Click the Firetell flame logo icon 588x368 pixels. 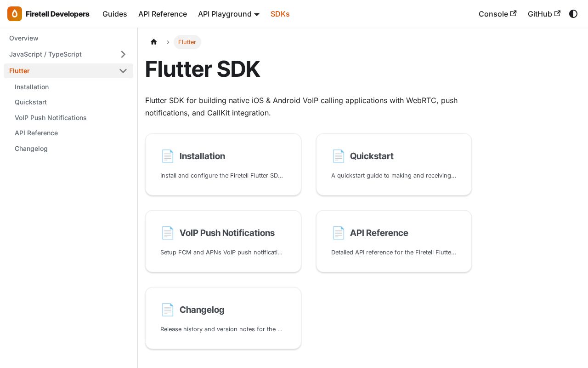[15, 14]
